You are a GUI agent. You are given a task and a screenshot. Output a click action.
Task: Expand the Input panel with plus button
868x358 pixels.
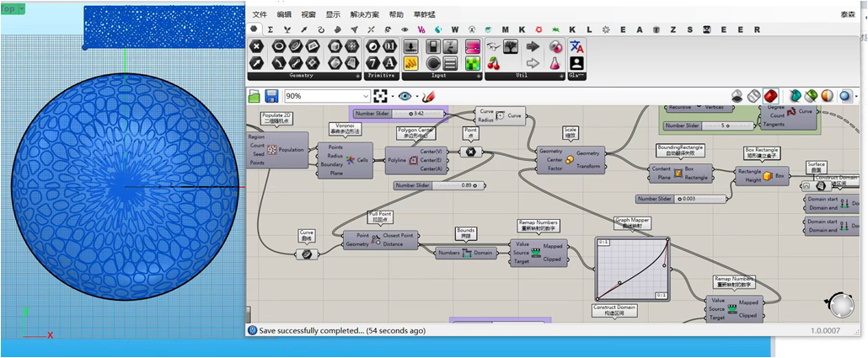coord(479,76)
